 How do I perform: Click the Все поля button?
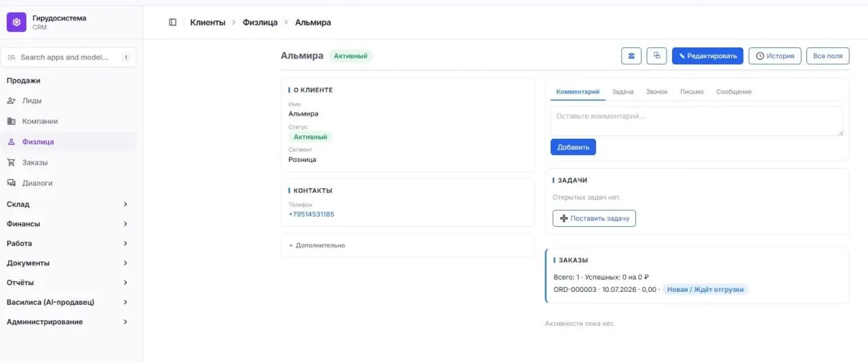[x=828, y=56]
